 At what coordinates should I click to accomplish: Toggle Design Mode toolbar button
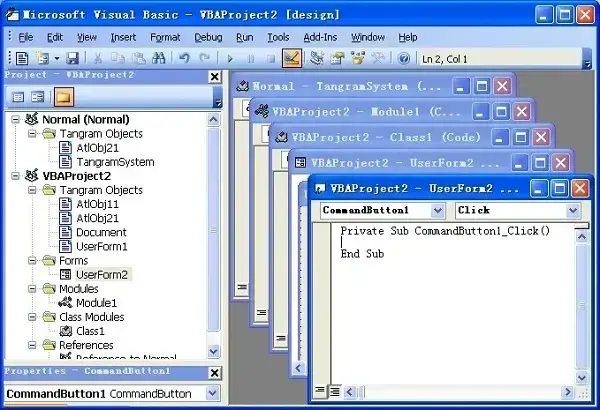[292, 58]
